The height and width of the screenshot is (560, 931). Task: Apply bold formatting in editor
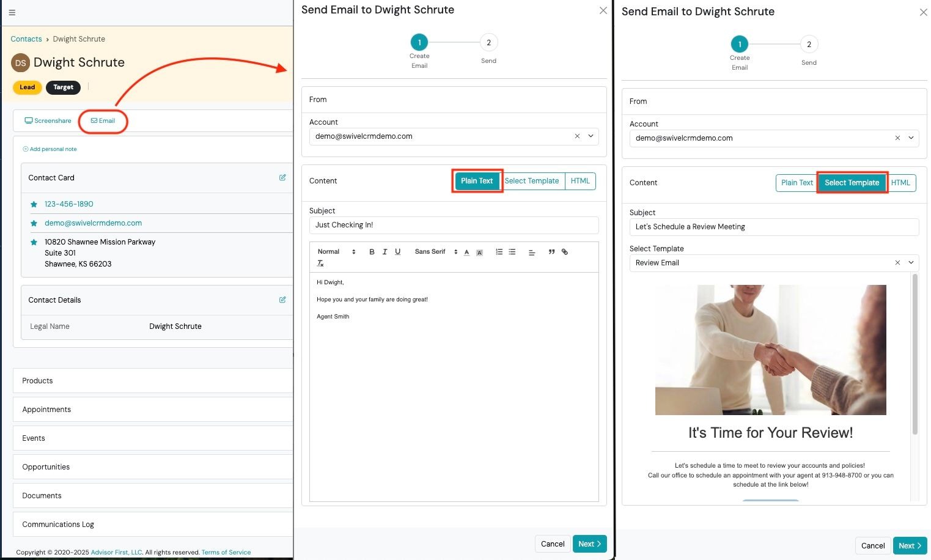pyautogui.click(x=372, y=252)
